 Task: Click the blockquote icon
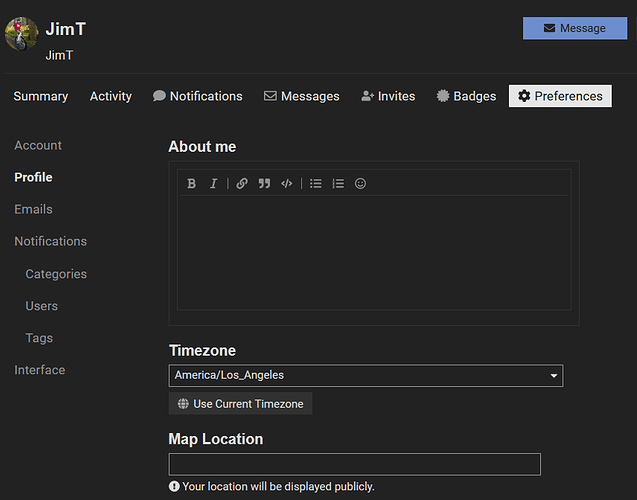pyautogui.click(x=264, y=184)
